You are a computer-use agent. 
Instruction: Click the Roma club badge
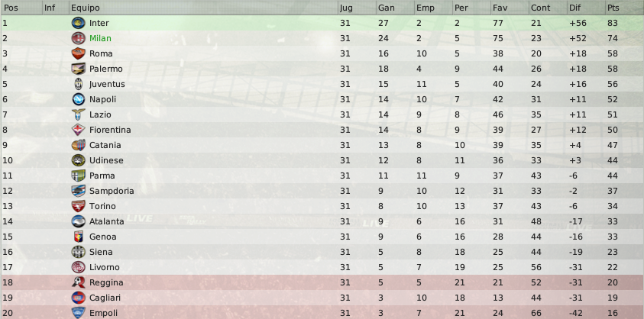78,53
